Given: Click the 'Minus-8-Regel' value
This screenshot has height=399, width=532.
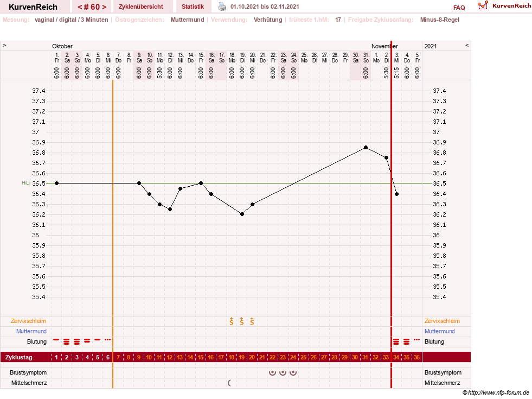Looking at the screenshot, I should click(440, 20).
